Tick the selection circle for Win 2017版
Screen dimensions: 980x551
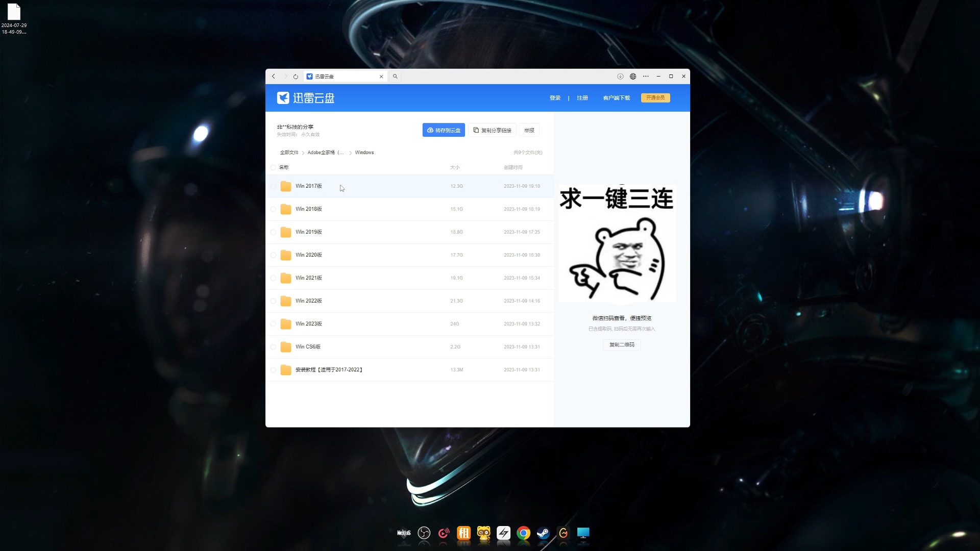coord(273,186)
